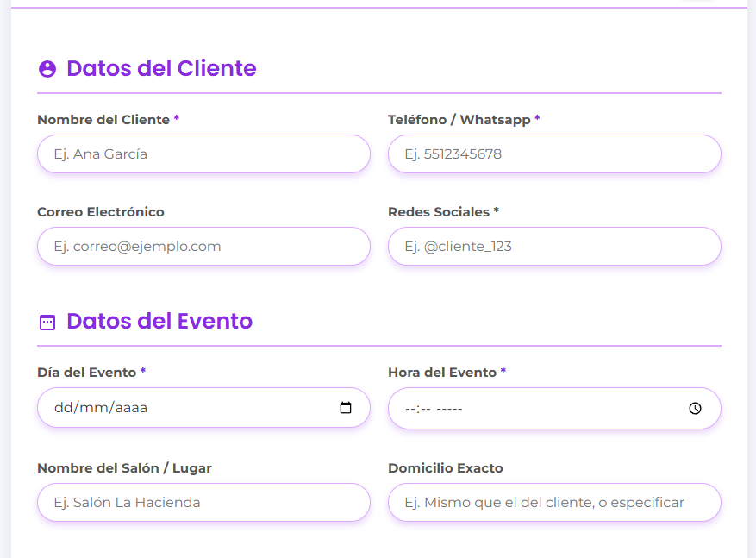The height and width of the screenshot is (558, 756).
Task: Select the minutes segment in Hora del Evento
Action: 425,409
